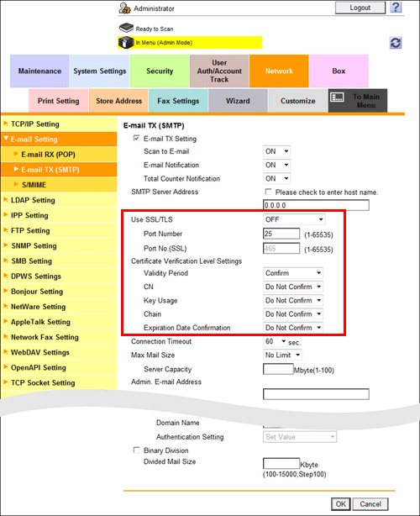Open the Validity Period dropdown

point(292,273)
